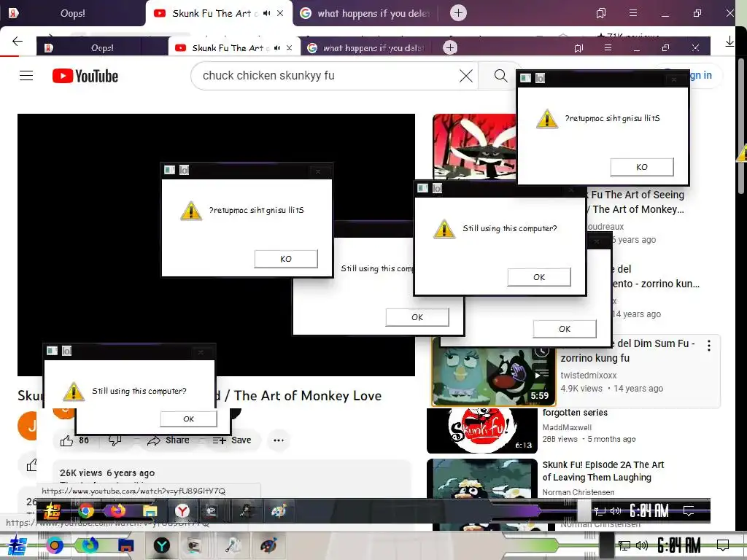The image size is (747, 560).
Task: Click OK in dialog beside the rabbit thumbnail
Action: (642, 167)
